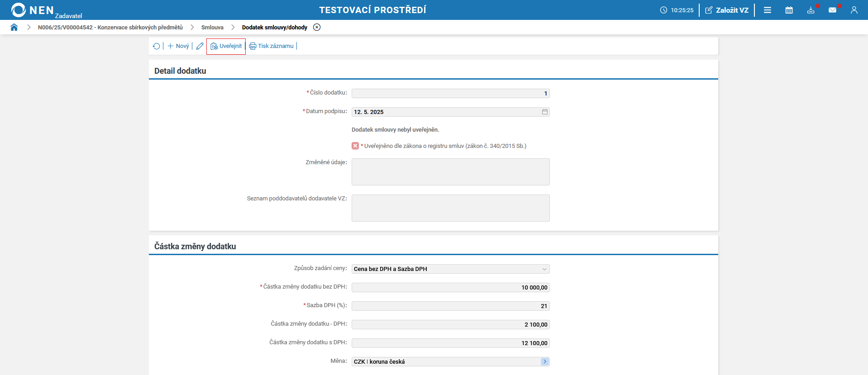Toggle Uveřejněno dle zákona o registru smluv checkbox
Screen dimensions: 868x375
coord(355,146)
